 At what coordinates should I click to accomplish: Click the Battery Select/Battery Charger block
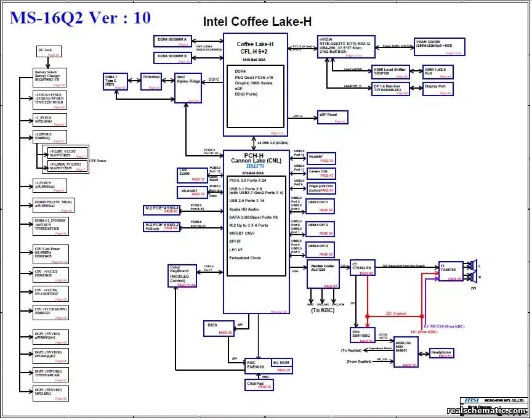click(50, 78)
